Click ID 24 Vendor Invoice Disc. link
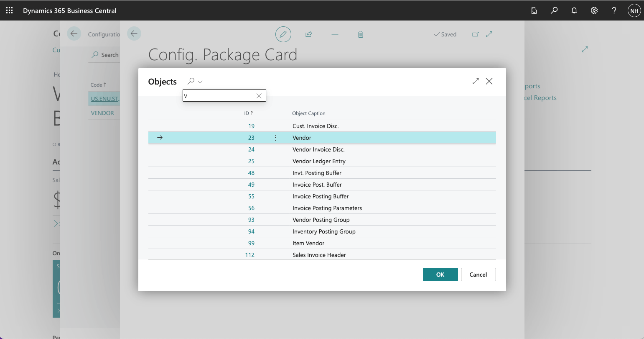 (251, 149)
